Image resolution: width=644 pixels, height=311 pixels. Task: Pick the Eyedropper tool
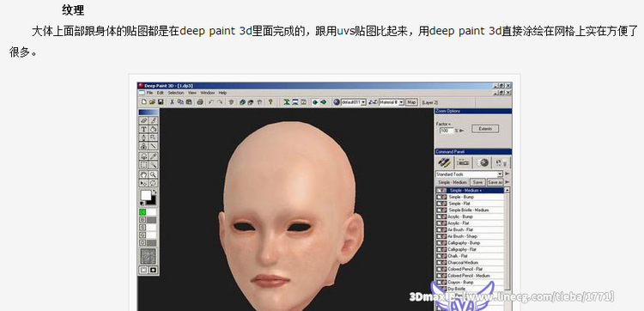(x=153, y=156)
